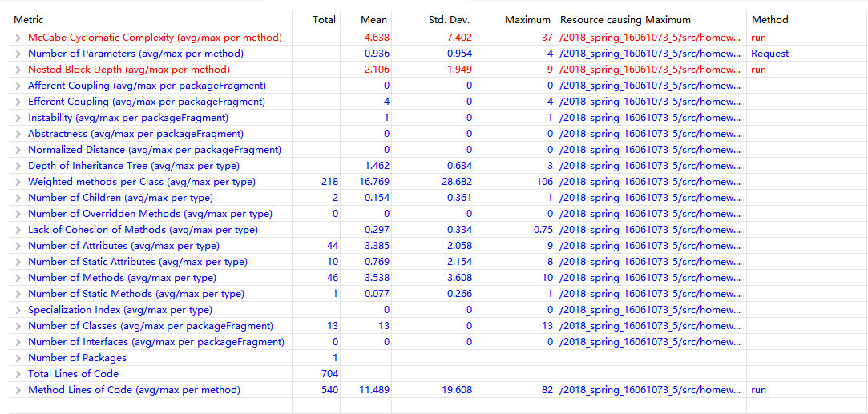Click the Weighted methods std. dev. 28.682
Viewport: 868px width, 414px height.
[458, 182]
